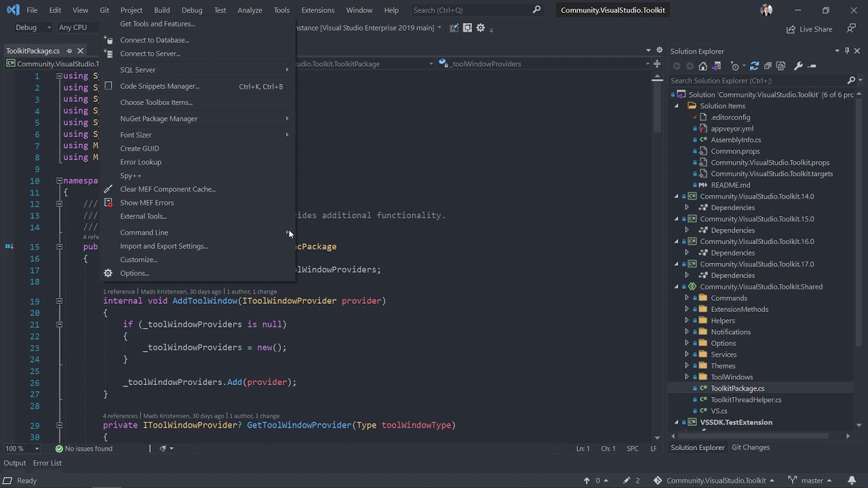Image resolution: width=868 pixels, height=488 pixels.
Task: Click the code cleanup broom icon
Action: click(x=163, y=449)
